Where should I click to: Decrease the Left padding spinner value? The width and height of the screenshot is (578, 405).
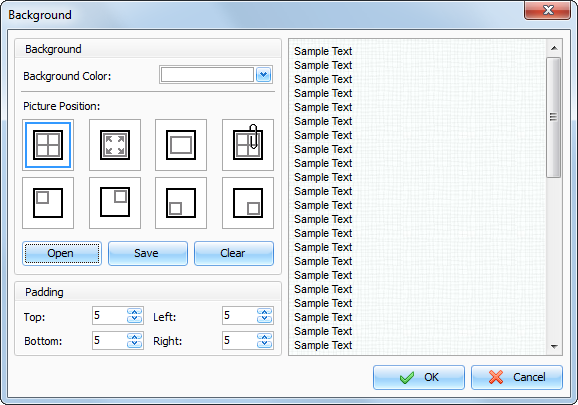264,320
